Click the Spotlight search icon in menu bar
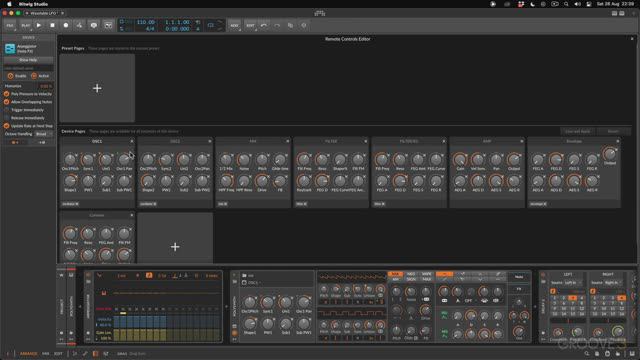640x360 pixels. [566, 4]
